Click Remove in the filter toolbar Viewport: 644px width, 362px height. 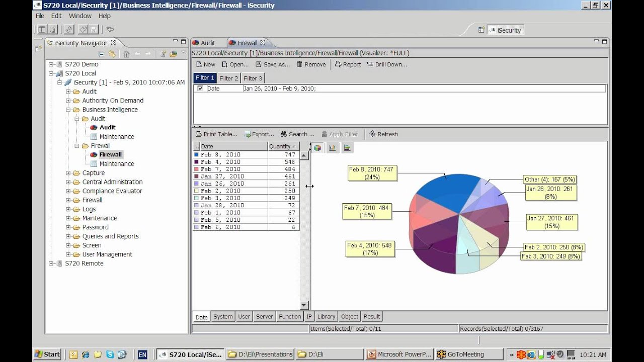click(x=311, y=64)
